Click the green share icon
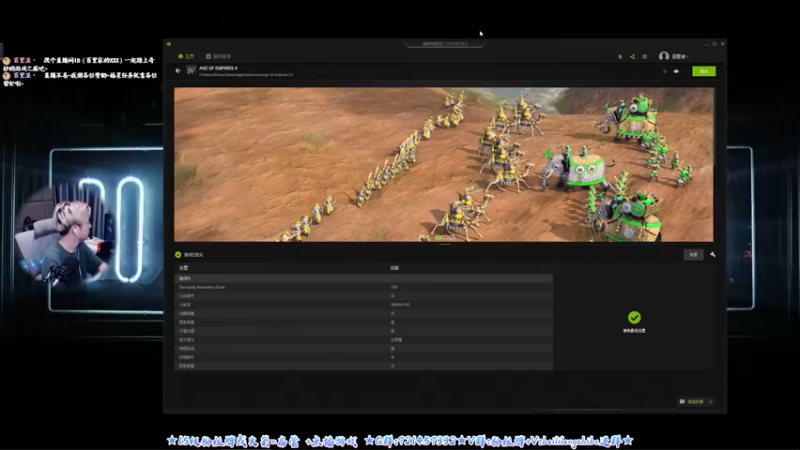Screen dimensions: 800x450 pyautogui.click(x=632, y=57)
